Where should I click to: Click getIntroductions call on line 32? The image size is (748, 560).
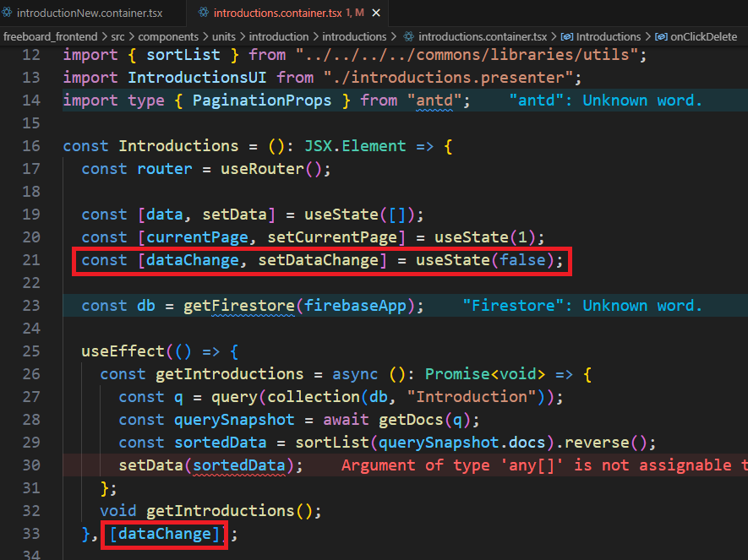pyautogui.click(x=221, y=511)
